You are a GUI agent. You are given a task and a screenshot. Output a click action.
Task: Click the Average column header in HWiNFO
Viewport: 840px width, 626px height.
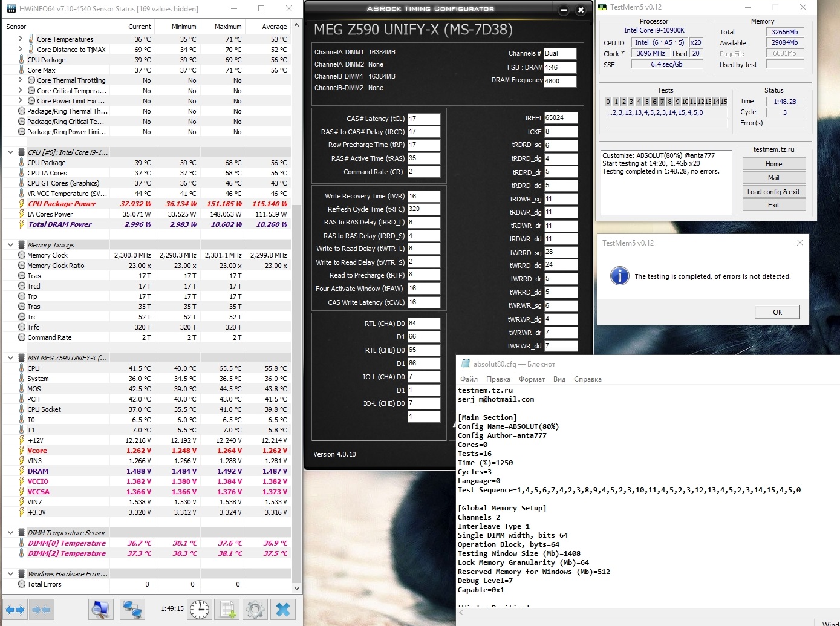(x=268, y=27)
